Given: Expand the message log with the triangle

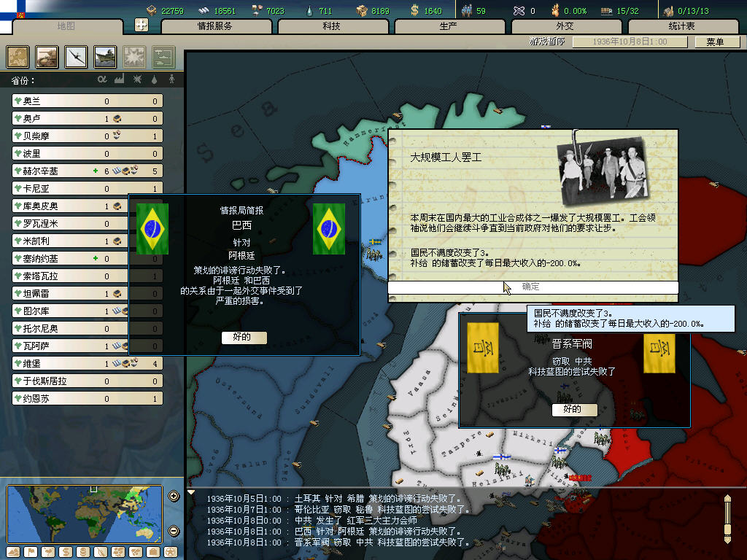Looking at the screenshot, I should [191, 492].
